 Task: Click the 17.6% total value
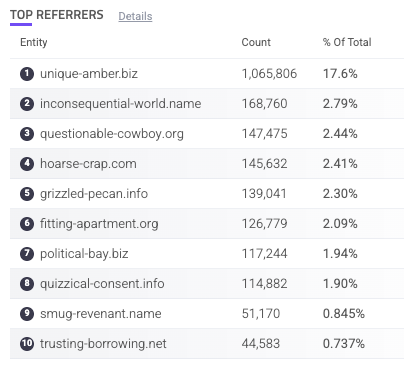tap(340, 74)
